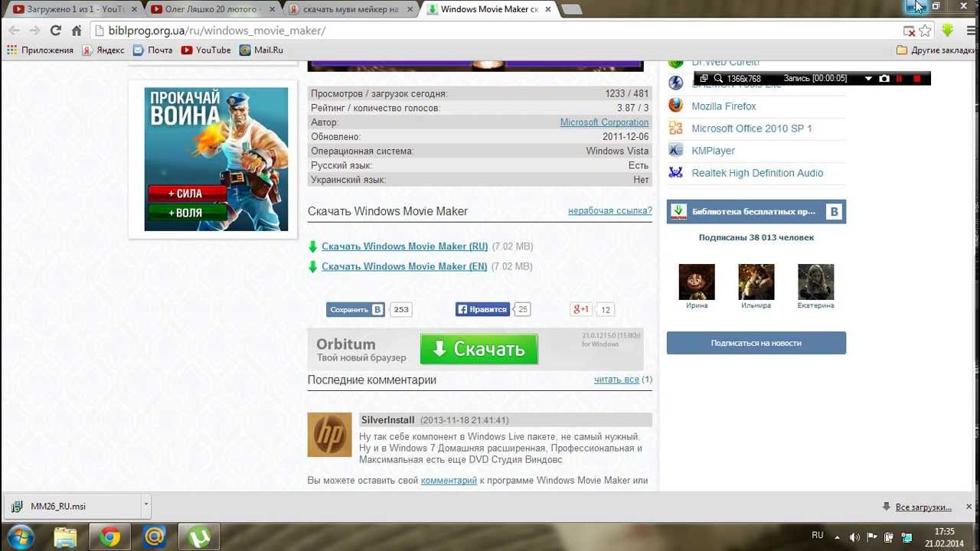Click green arrow beside RU download
Viewport: 980px width, 551px height.
tap(312, 246)
